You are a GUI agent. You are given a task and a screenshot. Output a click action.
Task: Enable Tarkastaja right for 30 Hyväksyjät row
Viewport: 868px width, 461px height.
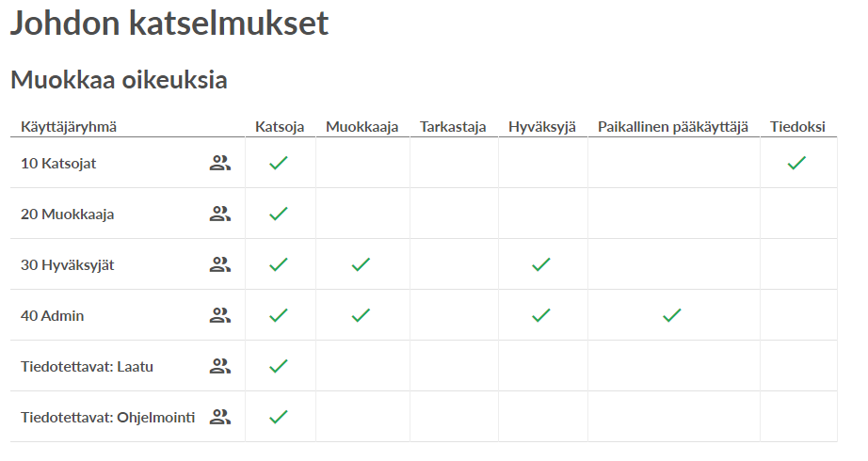click(454, 265)
